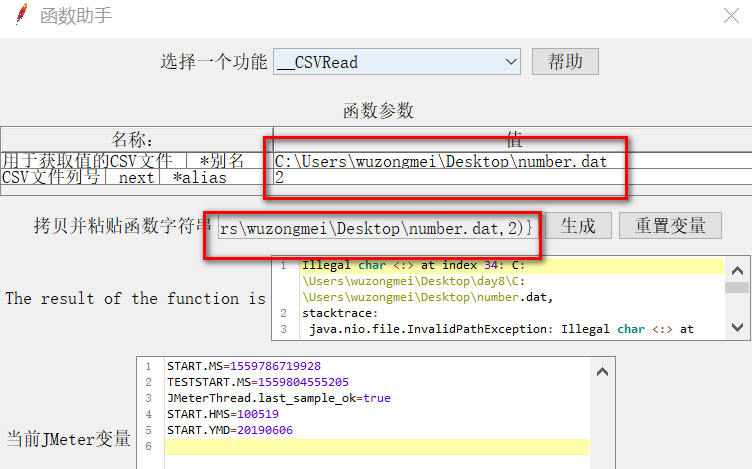Screen dimensions: 752x469
Task: Click the 帮助 help button
Action: (565, 61)
